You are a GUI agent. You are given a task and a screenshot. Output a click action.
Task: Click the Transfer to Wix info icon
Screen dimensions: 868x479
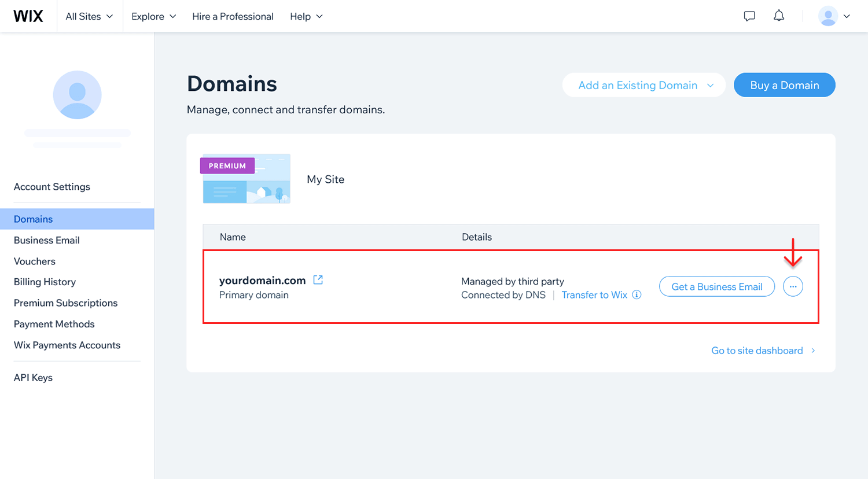(x=637, y=294)
